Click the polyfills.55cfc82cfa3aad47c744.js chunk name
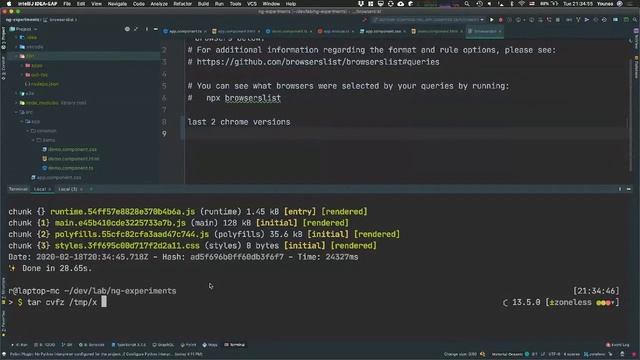Image resolution: width=640 pixels, height=360 pixels. click(x=132, y=234)
